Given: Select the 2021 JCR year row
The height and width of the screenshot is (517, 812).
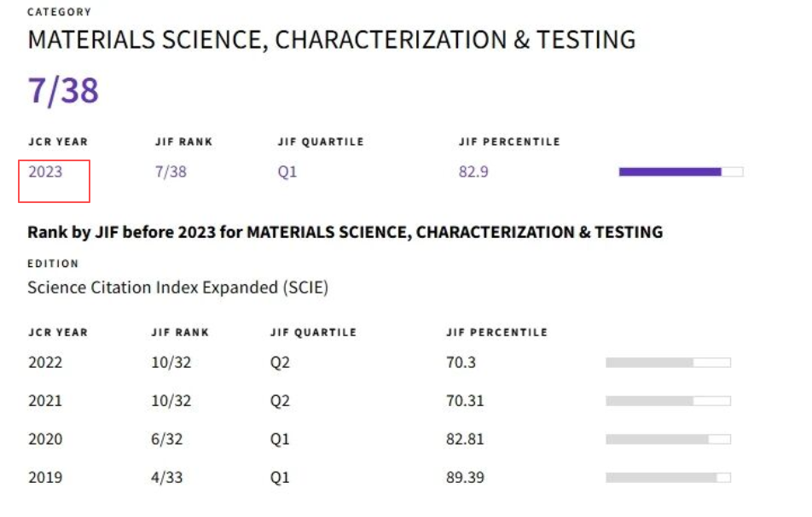Looking at the screenshot, I should click(x=45, y=401).
